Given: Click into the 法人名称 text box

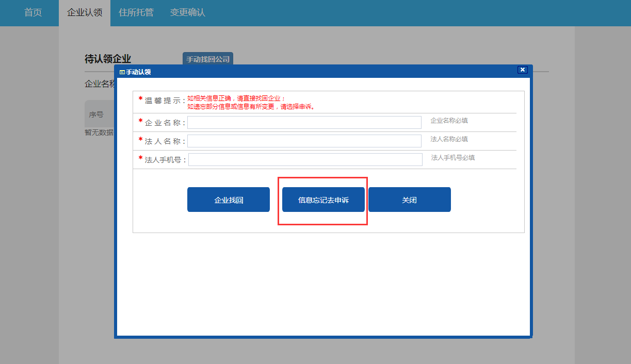Looking at the screenshot, I should point(304,141).
